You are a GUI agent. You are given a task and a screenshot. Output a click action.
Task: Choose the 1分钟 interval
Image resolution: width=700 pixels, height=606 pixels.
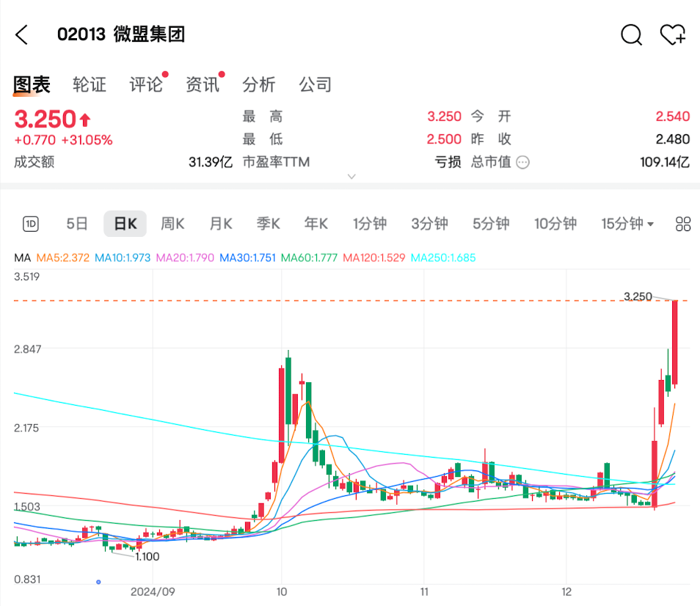coord(369,224)
